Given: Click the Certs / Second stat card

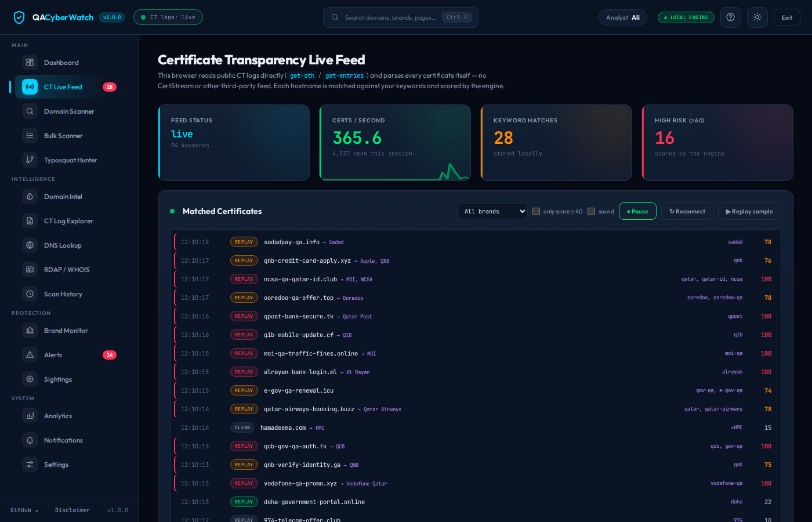Looking at the screenshot, I should tap(395, 143).
